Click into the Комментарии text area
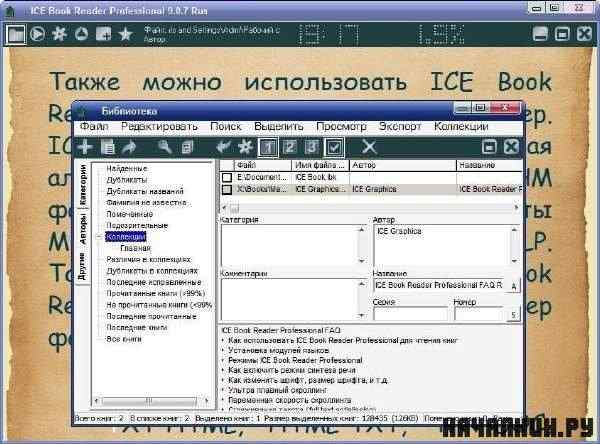600x444 pixels. click(x=290, y=299)
